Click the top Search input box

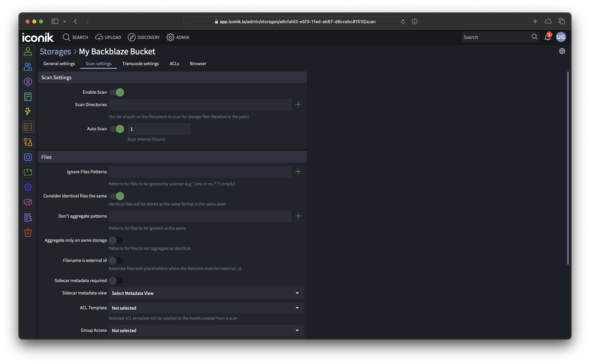496,37
